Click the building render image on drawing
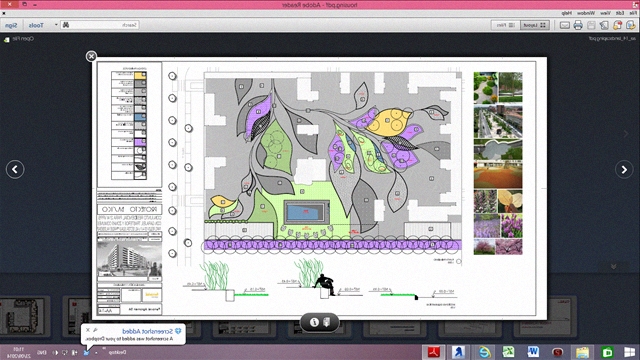Image resolution: width=640 pixels, height=360 pixels. pyautogui.click(x=129, y=260)
